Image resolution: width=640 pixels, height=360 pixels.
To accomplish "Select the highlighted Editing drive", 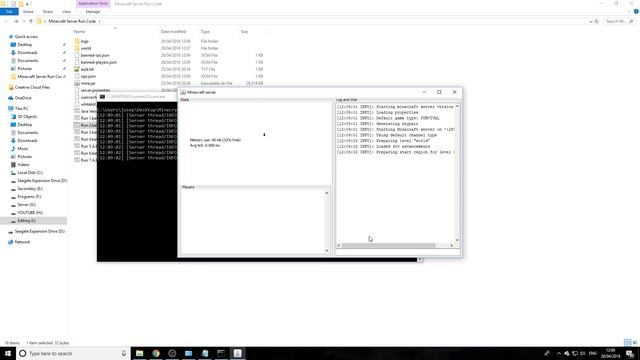I will [x=33, y=221].
